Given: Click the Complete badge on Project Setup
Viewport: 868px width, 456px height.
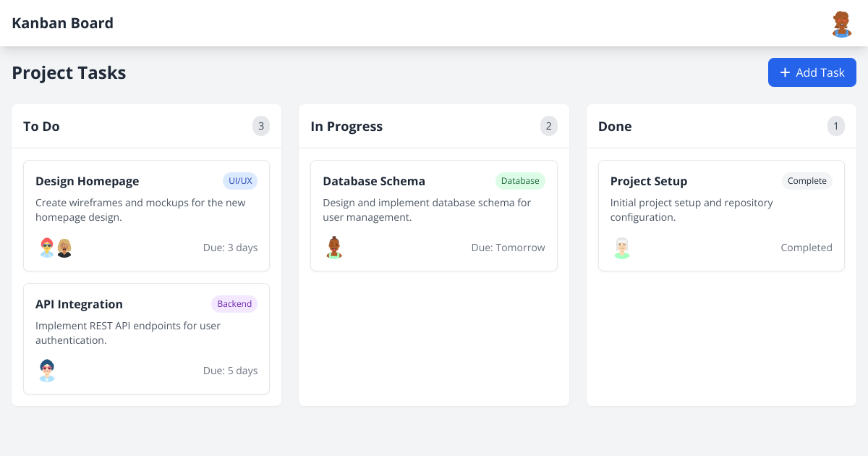Looking at the screenshot, I should click(807, 181).
